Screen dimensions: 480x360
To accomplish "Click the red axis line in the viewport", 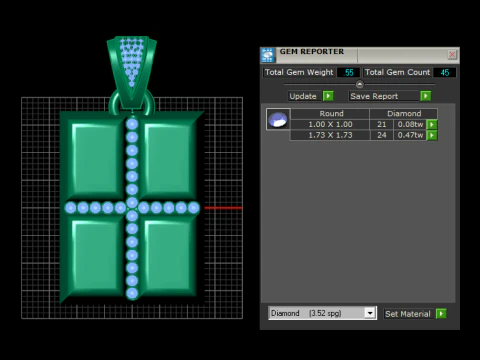I will coord(223,208).
